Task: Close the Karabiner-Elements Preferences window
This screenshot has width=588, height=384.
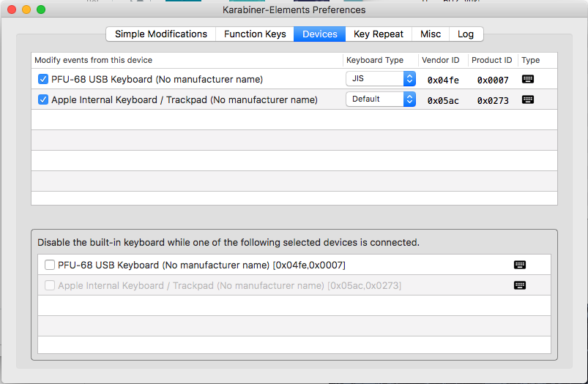Action: 12,10
